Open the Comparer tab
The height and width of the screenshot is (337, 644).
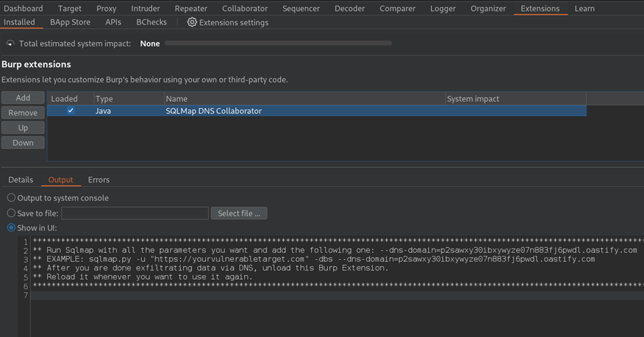tap(397, 8)
